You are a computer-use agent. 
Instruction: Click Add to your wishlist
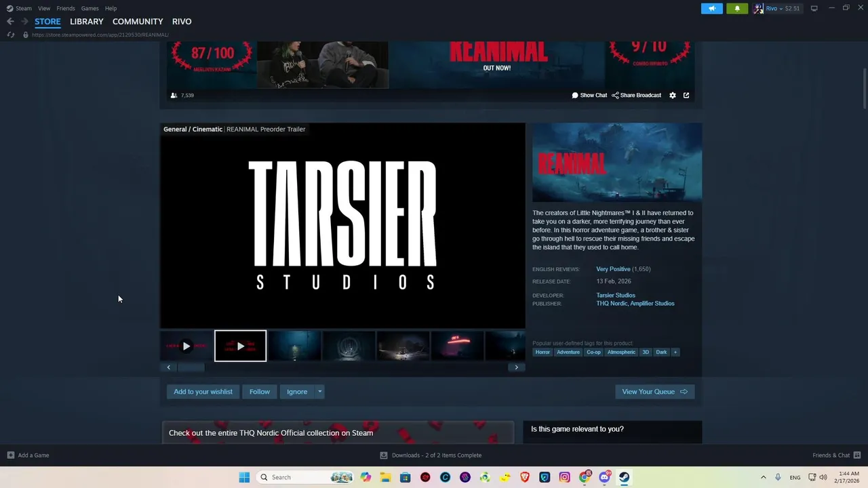[203, 392]
